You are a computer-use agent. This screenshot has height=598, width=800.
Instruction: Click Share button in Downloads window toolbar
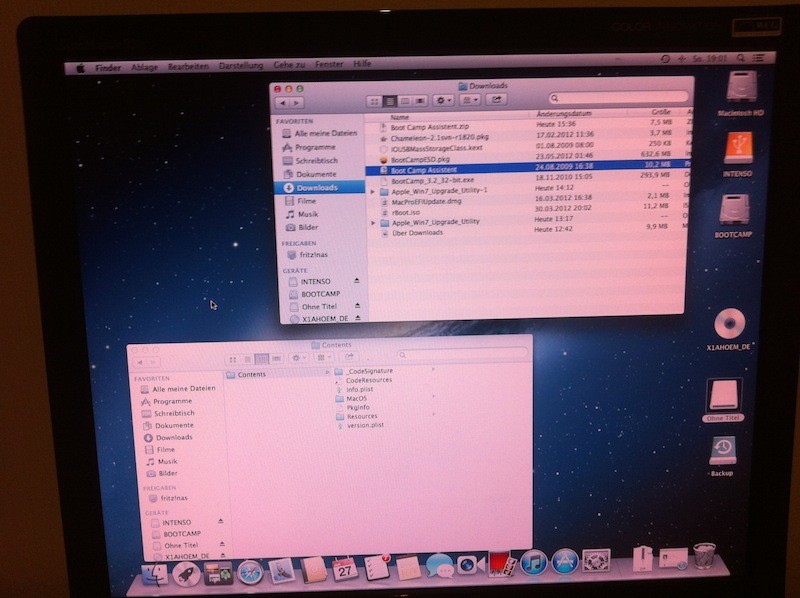[497, 100]
